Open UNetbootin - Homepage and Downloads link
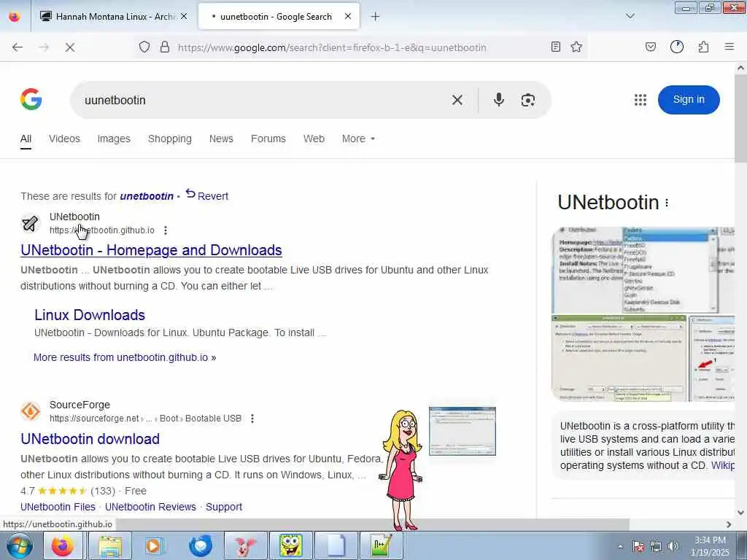747x560 pixels. pos(151,250)
